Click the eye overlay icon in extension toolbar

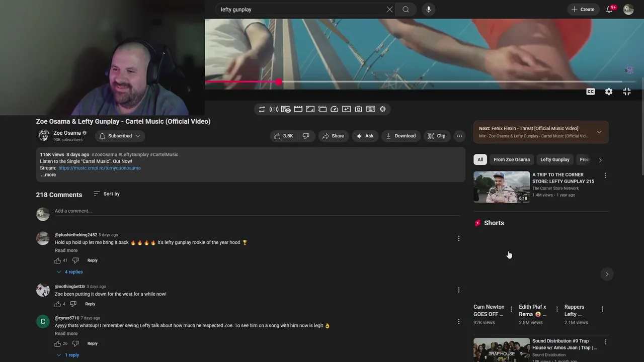[x=286, y=109]
